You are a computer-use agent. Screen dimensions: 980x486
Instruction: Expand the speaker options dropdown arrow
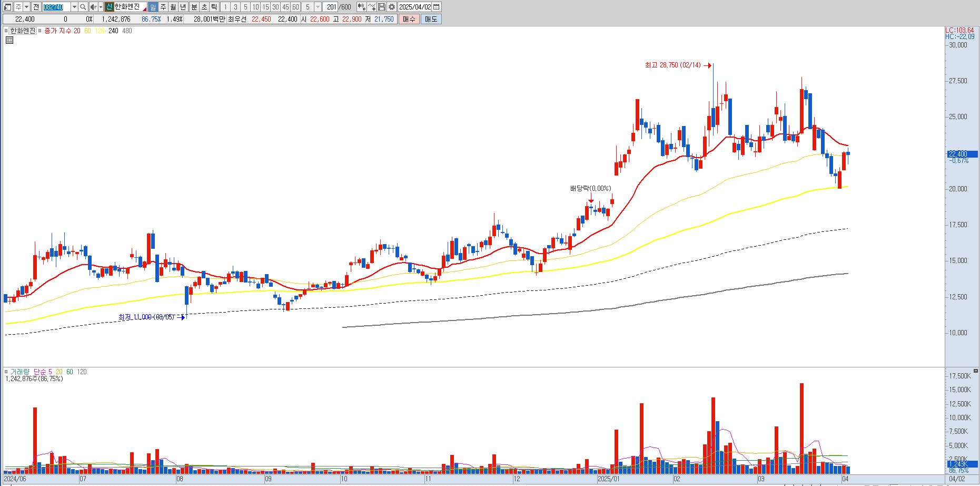coord(101,7)
